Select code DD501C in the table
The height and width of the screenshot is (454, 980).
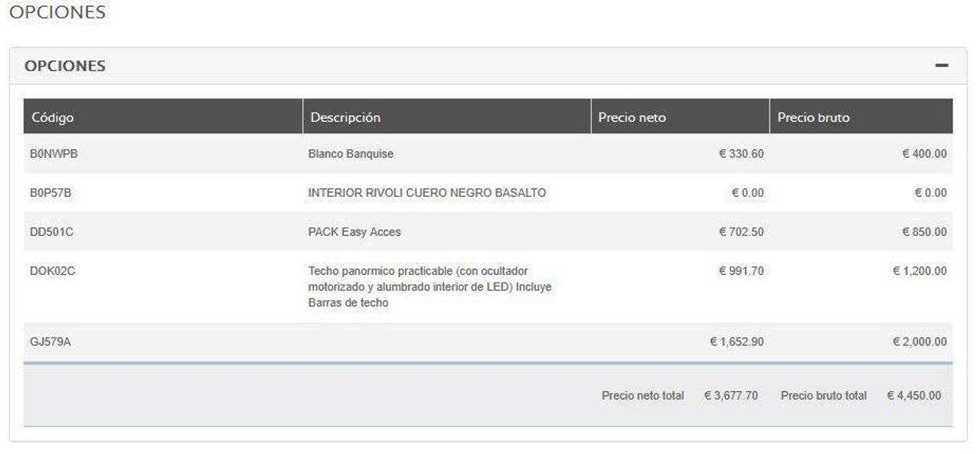tap(51, 232)
